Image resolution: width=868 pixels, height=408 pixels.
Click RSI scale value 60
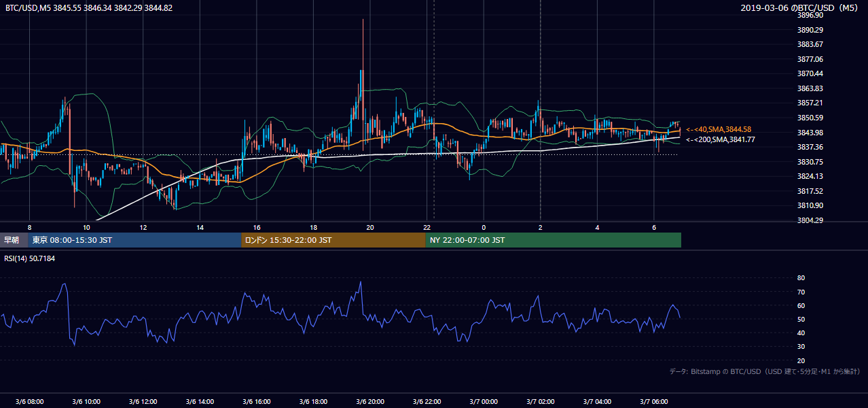click(x=801, y=305)
